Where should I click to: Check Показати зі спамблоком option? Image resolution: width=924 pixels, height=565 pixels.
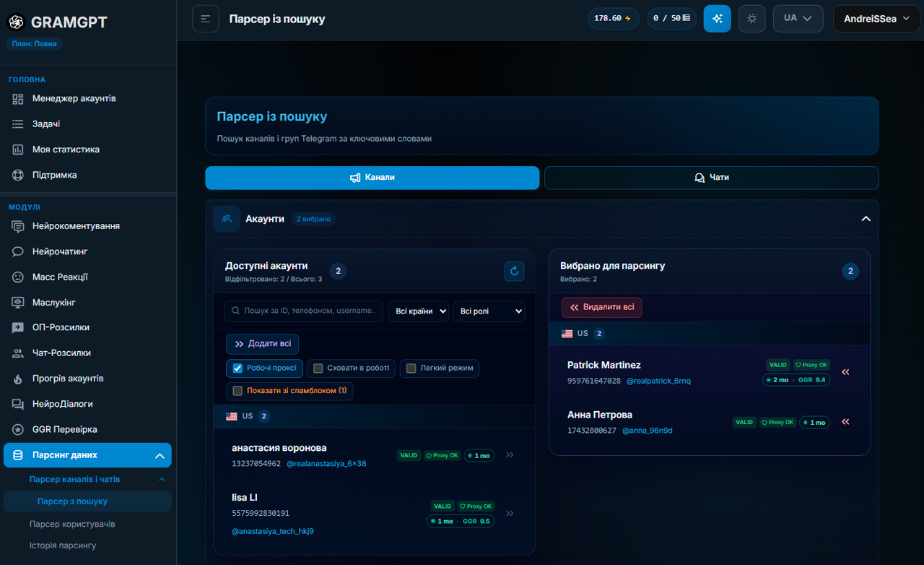pos(237,391)
